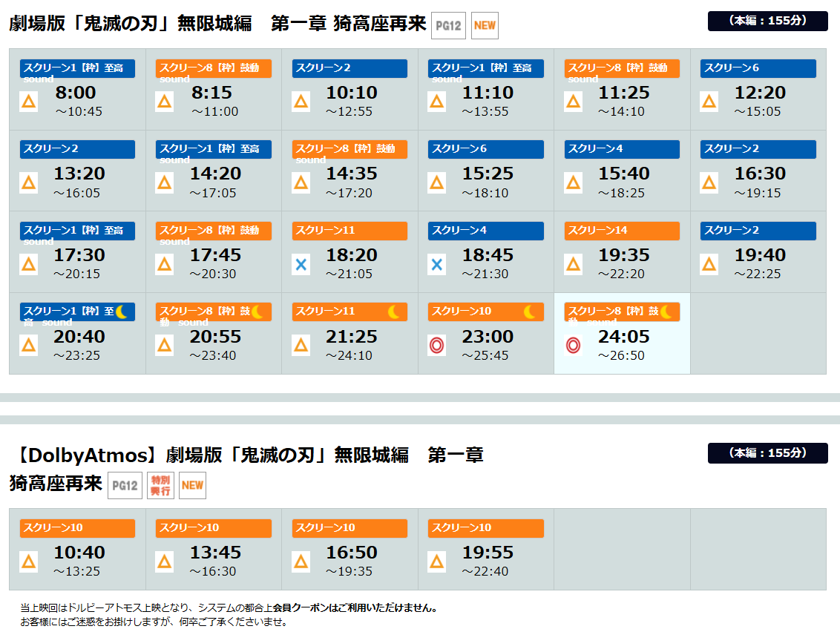Click the triangle availability icon for the 20:55 showing
Image resolution: width=840 pixels, height=629 pixels.
pos(165,345)
